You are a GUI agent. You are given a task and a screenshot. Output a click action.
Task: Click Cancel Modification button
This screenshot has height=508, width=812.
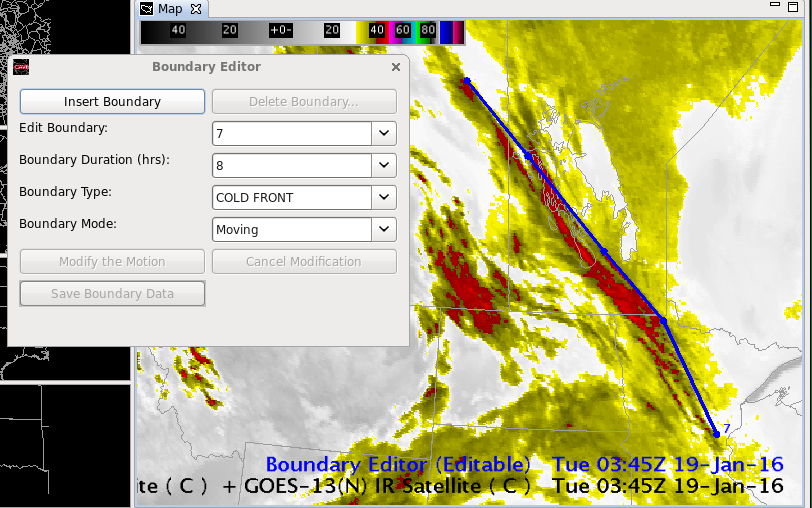point(304,262)
